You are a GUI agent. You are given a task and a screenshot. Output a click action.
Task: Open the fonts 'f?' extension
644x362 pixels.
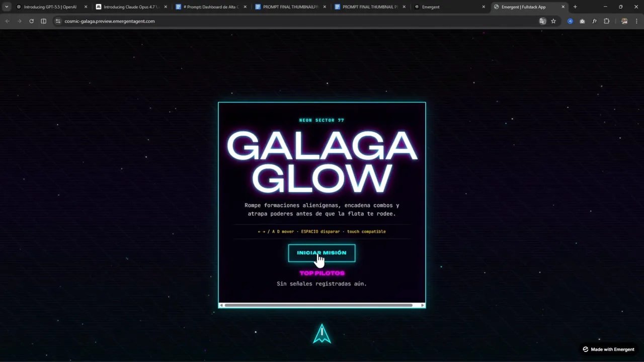(594, 21)
